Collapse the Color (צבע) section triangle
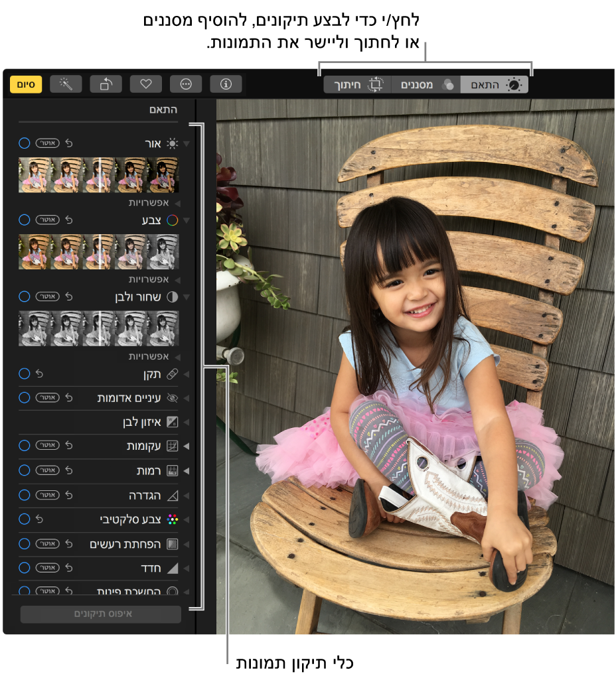This screenshot has height=682, width=616. (187, 220)
